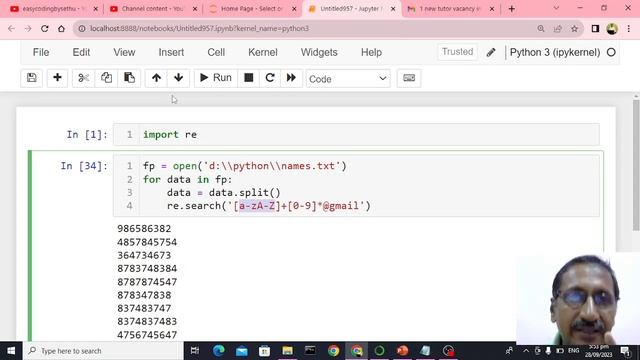Open the View menu

coord(124,52)
